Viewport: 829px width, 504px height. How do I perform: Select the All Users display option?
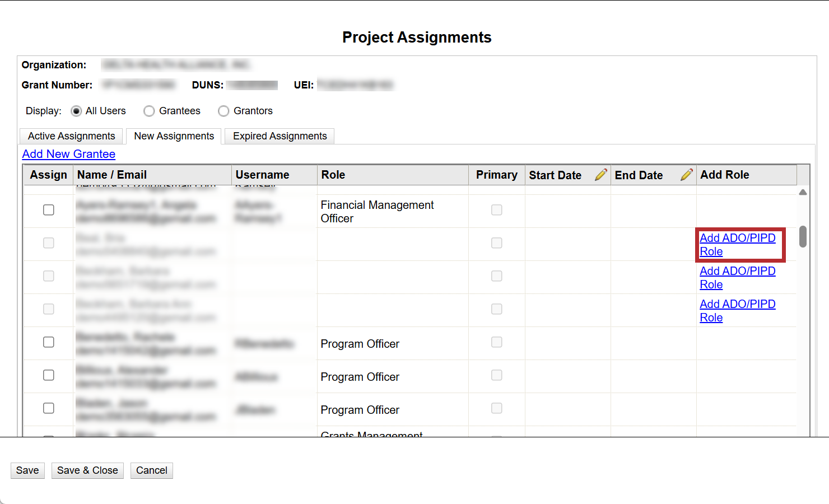pos(77,111)
